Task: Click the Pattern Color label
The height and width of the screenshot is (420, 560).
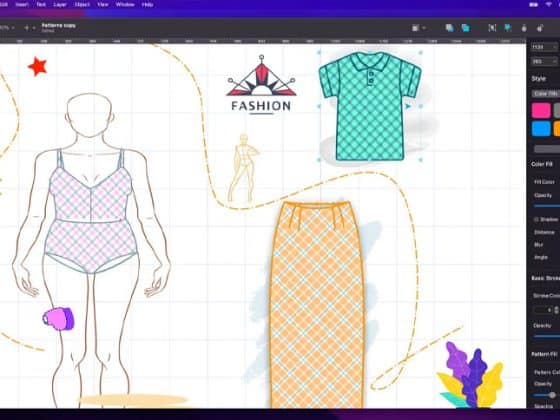Action: 547,372
